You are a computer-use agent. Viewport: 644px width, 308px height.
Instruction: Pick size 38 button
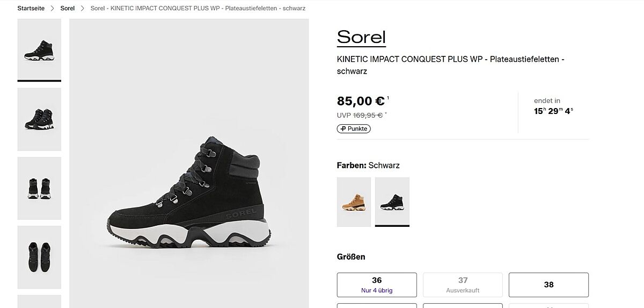coord(548,284)
